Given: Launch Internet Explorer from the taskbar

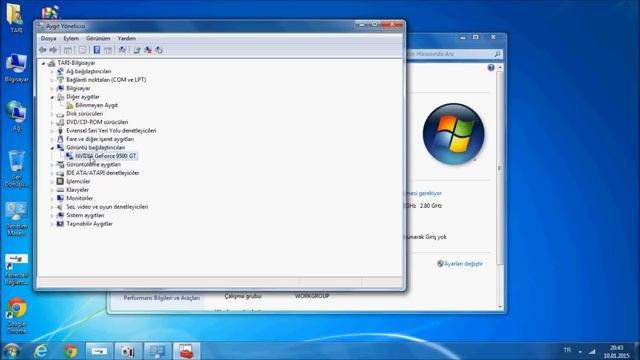Looking at the screenshot, I should coord(40,351).
